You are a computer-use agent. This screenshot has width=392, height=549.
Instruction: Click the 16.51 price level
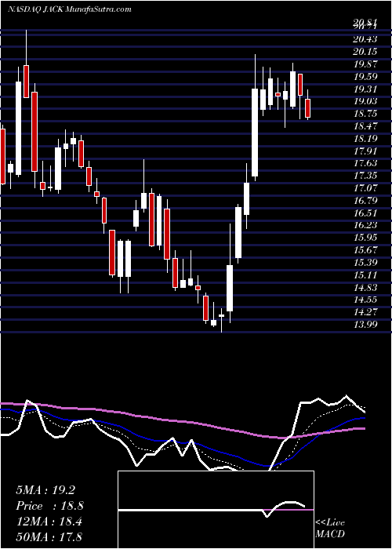click(365, 213)
